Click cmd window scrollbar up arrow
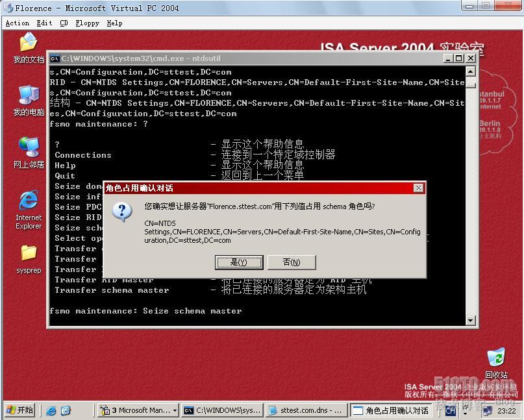Viewport: 524px width, 420px height. click(471, 71)
